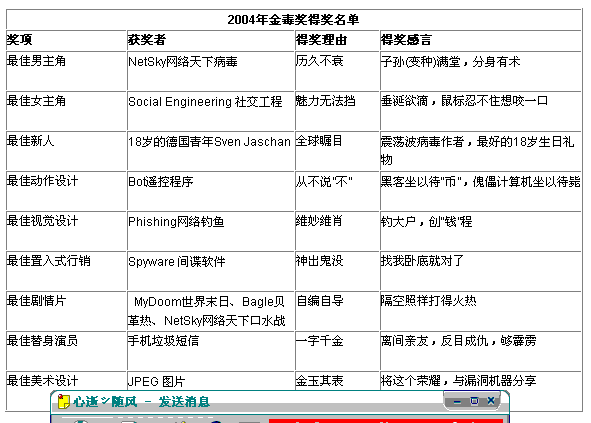
Task: Click the 最佳男主角 cell
Action: point(66,71)
